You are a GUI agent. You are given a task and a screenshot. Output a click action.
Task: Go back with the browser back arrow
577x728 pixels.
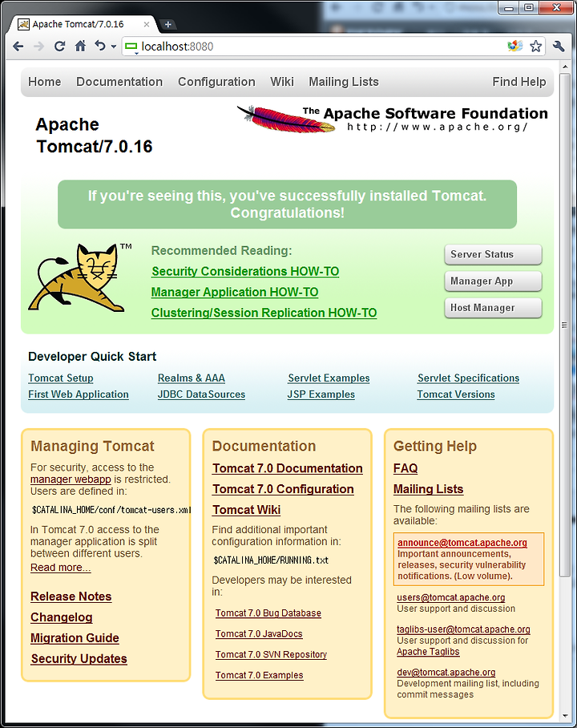point(18,46)
